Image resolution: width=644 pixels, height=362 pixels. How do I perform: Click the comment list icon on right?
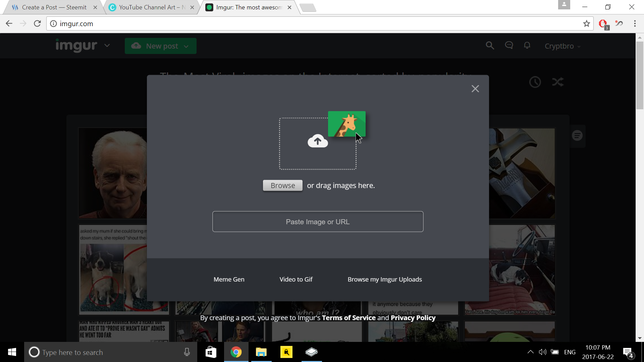click(x=577, y=136)
